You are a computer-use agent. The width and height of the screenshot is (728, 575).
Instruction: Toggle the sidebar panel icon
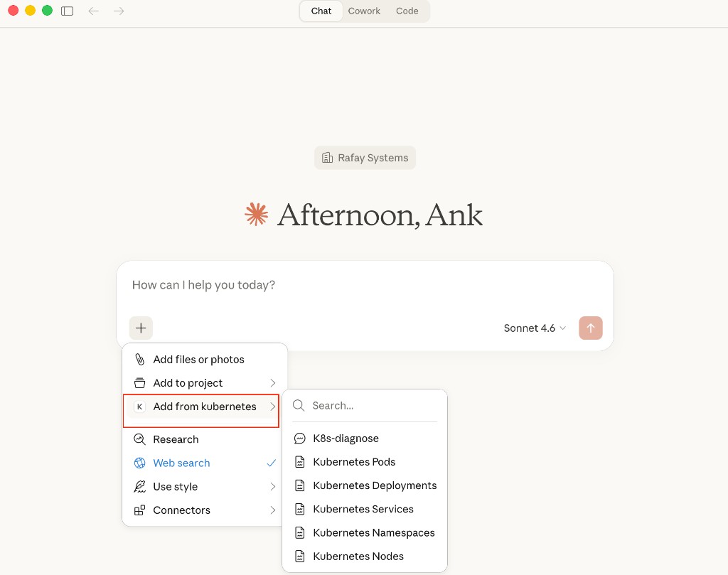click(68, 11)
